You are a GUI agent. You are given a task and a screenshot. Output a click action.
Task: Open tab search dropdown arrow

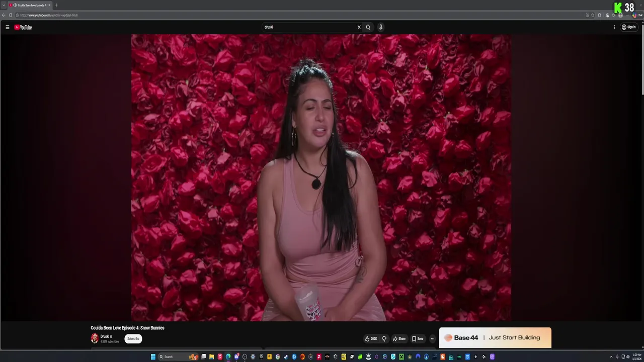tap(4, 5)
